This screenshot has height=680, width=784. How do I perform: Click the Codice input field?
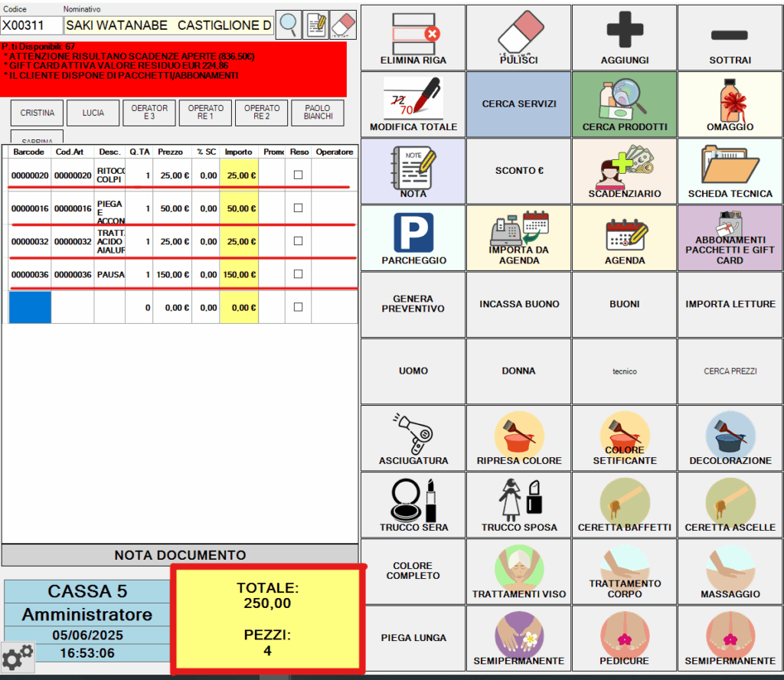tap(31, 25)
